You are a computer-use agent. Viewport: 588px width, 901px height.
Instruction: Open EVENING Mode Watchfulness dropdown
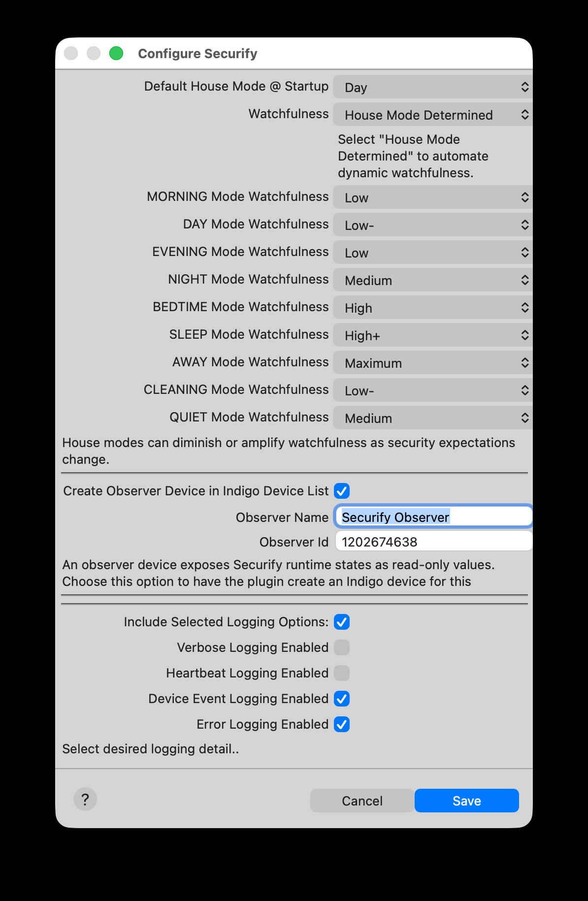[433, 253]
